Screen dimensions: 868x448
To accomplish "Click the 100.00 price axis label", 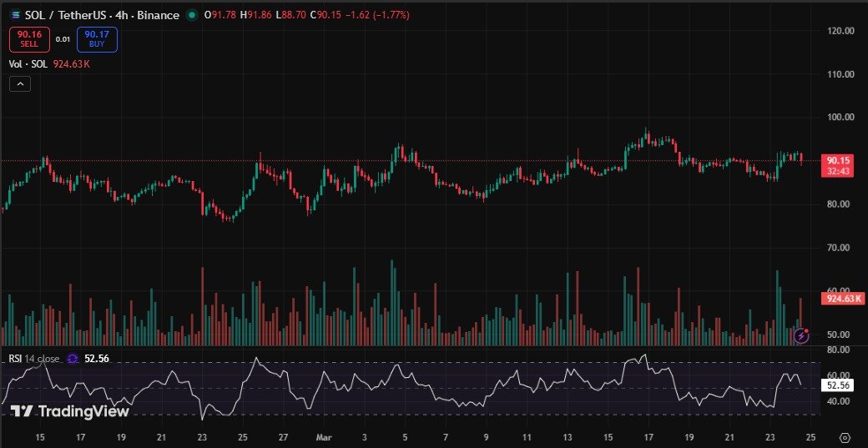I will 841,118.
